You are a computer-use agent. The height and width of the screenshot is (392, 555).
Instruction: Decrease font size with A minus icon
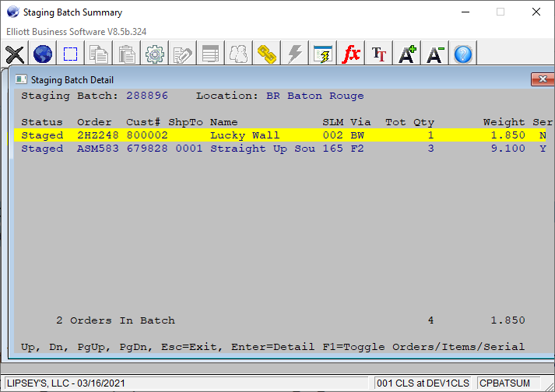pos(435,54)
